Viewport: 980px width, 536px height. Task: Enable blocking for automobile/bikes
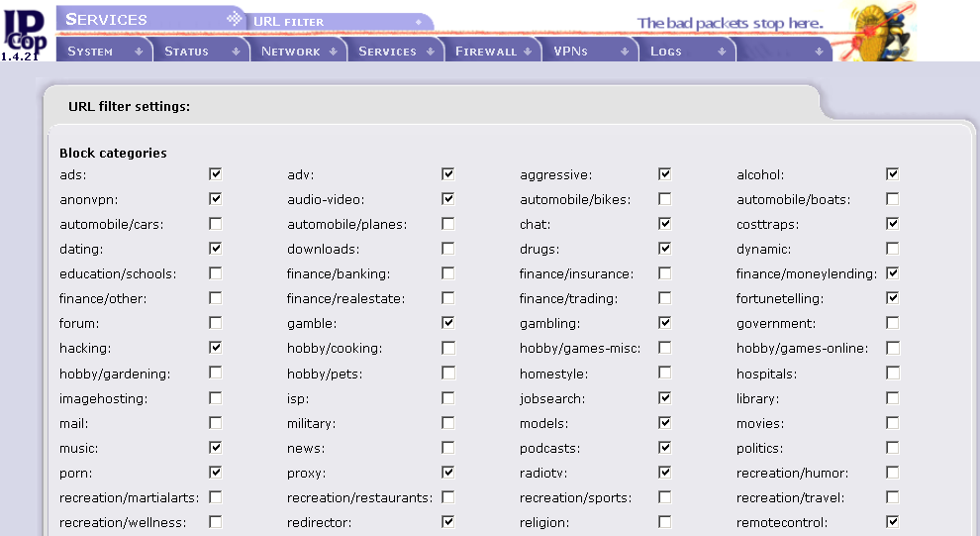(x=665, y=199)
